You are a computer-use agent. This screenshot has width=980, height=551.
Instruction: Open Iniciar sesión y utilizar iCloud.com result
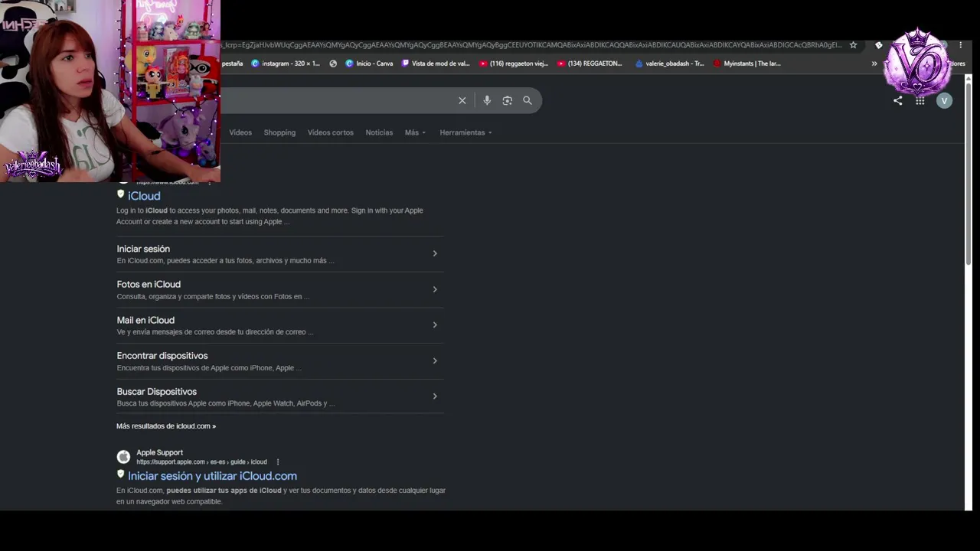pos(212,476)
